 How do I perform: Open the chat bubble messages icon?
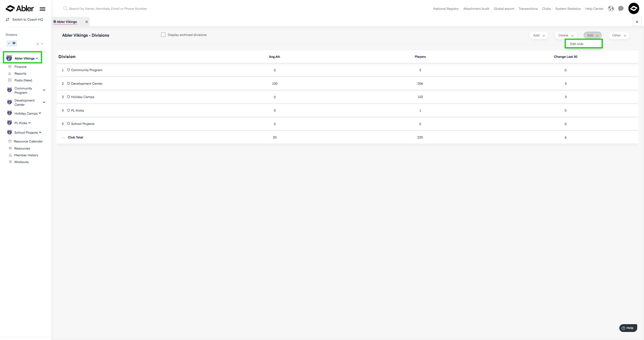pos(621,9)
